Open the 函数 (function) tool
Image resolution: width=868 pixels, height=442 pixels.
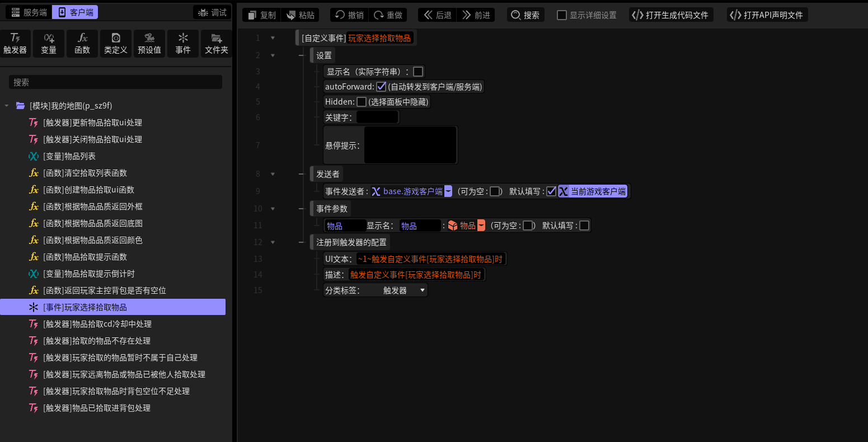coord(82,44)
